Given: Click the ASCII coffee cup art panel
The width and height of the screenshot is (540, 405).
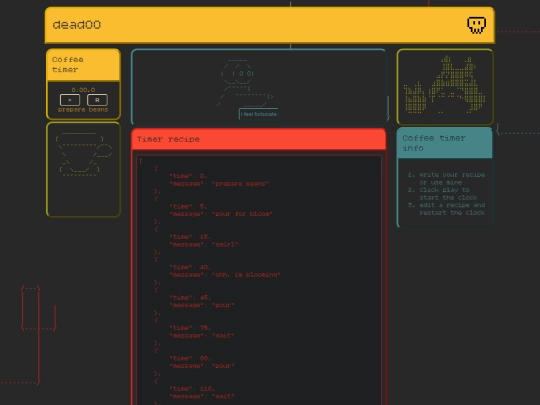Looking at the screenshot, I should [x=83, y=169].
